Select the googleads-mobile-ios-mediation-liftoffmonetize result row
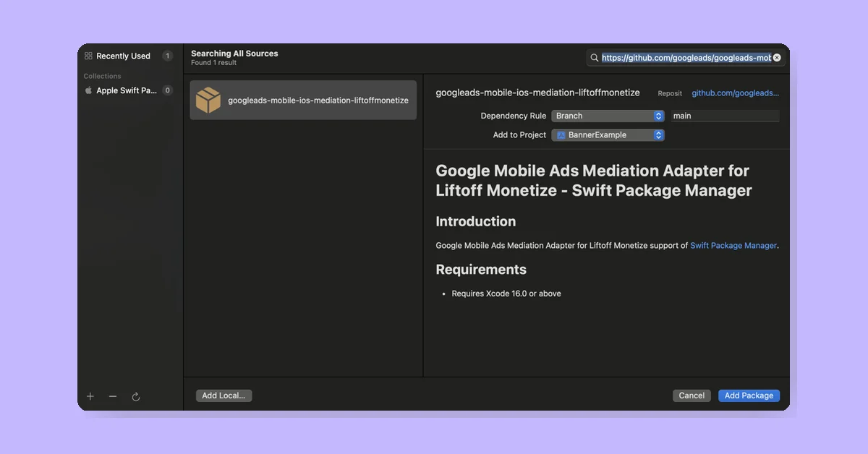Image resolution: width=868 pixels, height=454 pixels. point(303,100)
